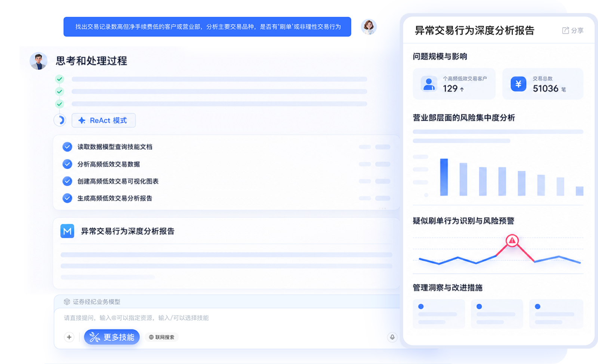598x364 pixels.
Task: Click into the 请直接提问 input field
Action: tap(226, 318)
